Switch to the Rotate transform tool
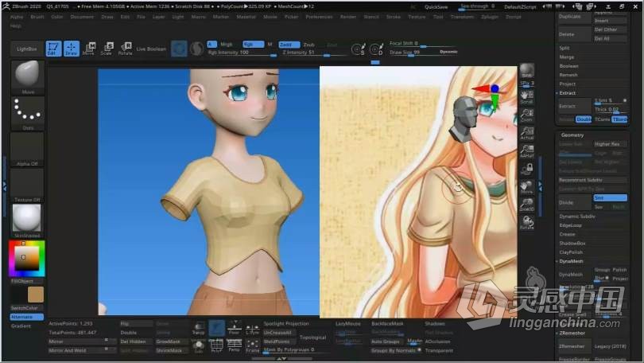The image size is (644, 363). click(x=126, y=49)
